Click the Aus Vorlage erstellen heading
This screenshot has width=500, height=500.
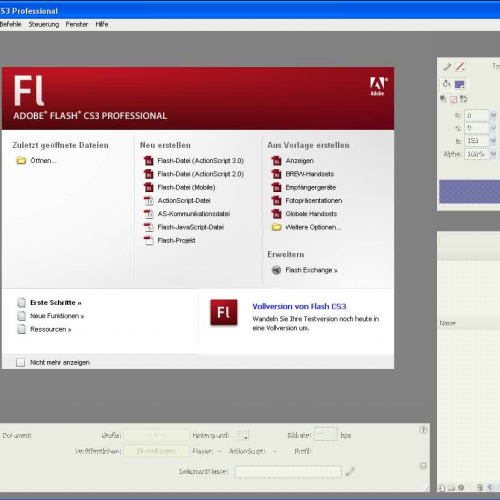tap(308, 145)
